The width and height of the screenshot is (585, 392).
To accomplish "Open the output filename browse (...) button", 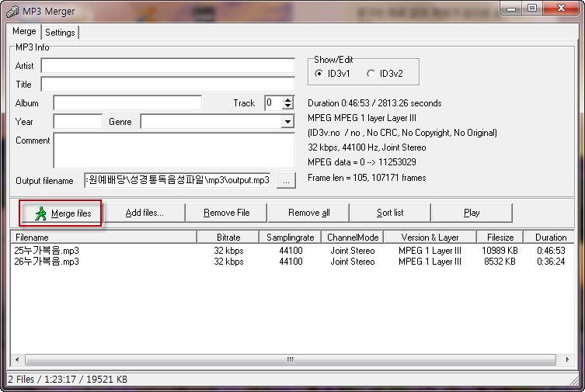I will pos(286,181).
